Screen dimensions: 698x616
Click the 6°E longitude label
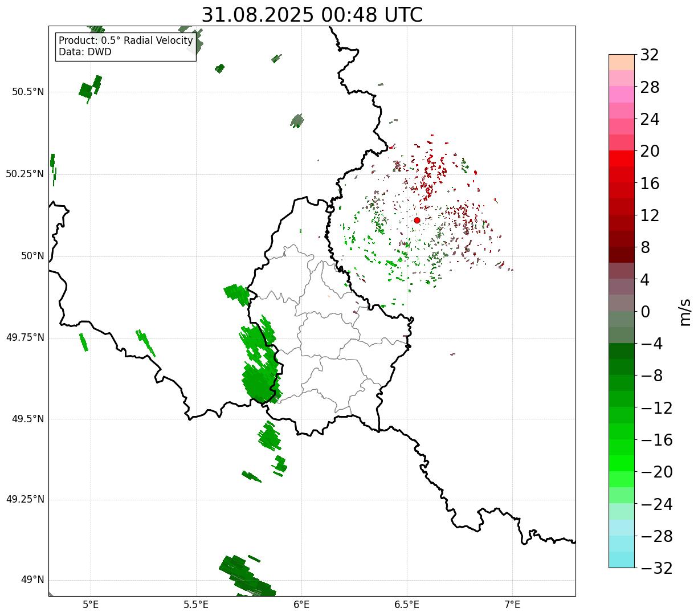[301, 604]
